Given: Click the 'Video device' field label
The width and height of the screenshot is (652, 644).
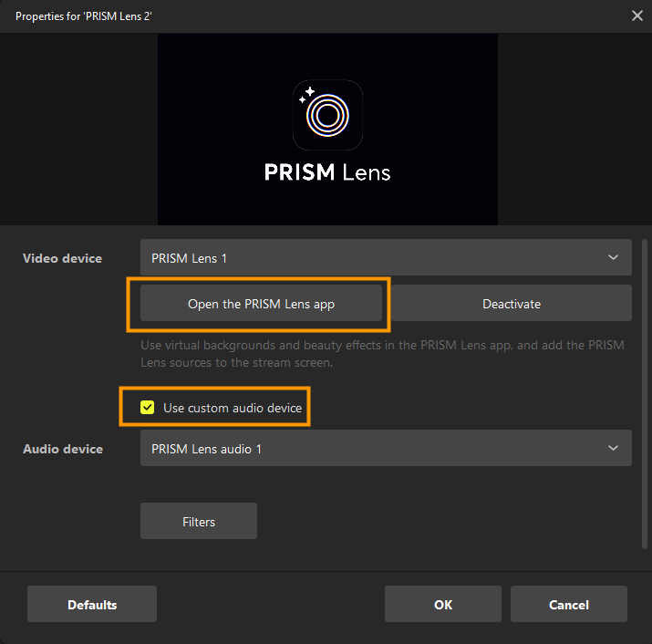Looking at the screenshot, I should pyautogui.click(x=62, y=258).
